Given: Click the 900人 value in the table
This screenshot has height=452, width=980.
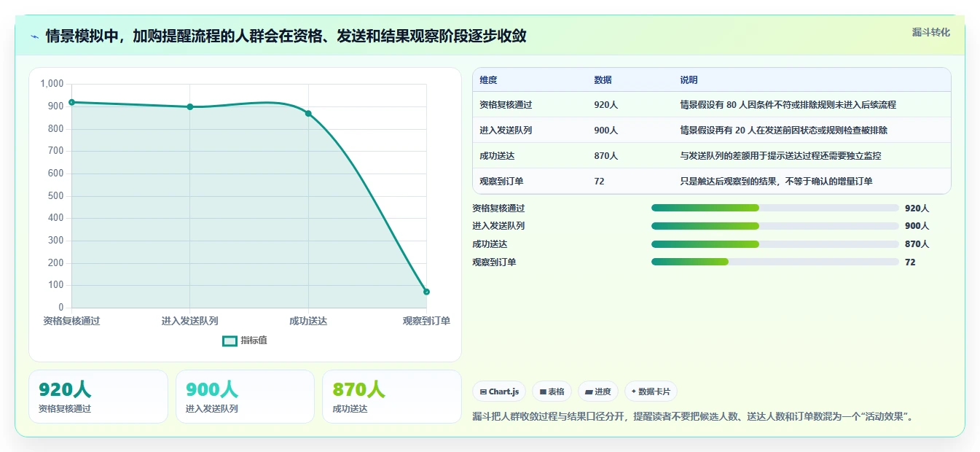Looking at the screenshot, I should tap(605, 130).
